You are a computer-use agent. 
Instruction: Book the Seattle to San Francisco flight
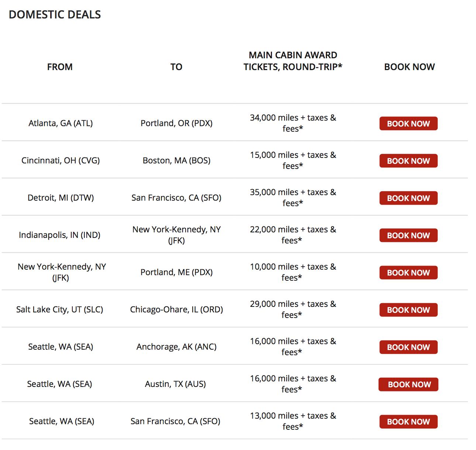click(408, 422)
